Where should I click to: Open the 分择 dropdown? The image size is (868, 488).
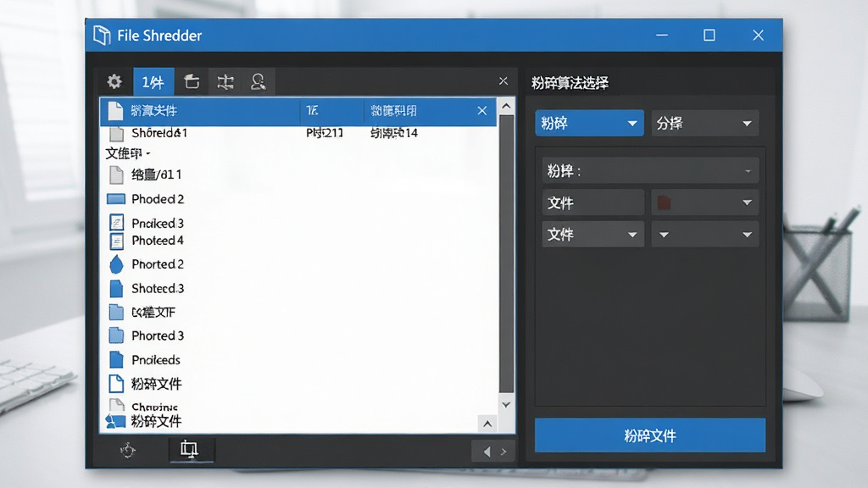point(704,123)
